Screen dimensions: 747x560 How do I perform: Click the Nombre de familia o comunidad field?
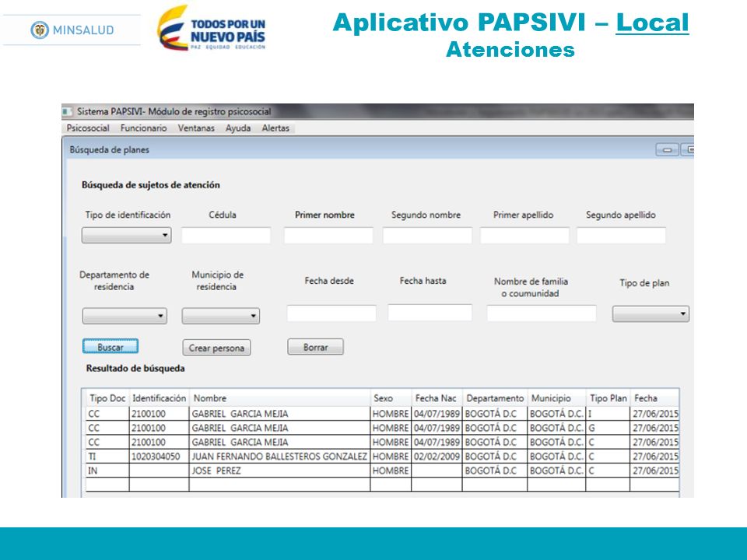[542, 313]
